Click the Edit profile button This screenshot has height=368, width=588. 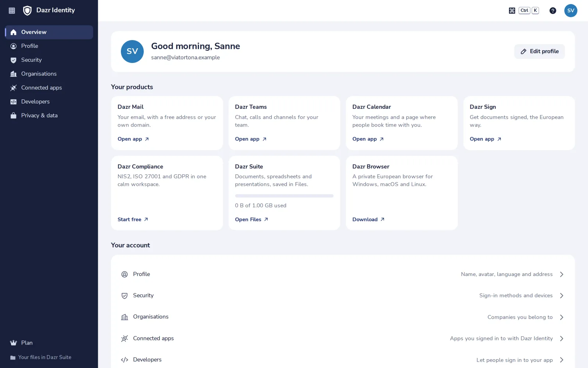click(x=539, y=52)
